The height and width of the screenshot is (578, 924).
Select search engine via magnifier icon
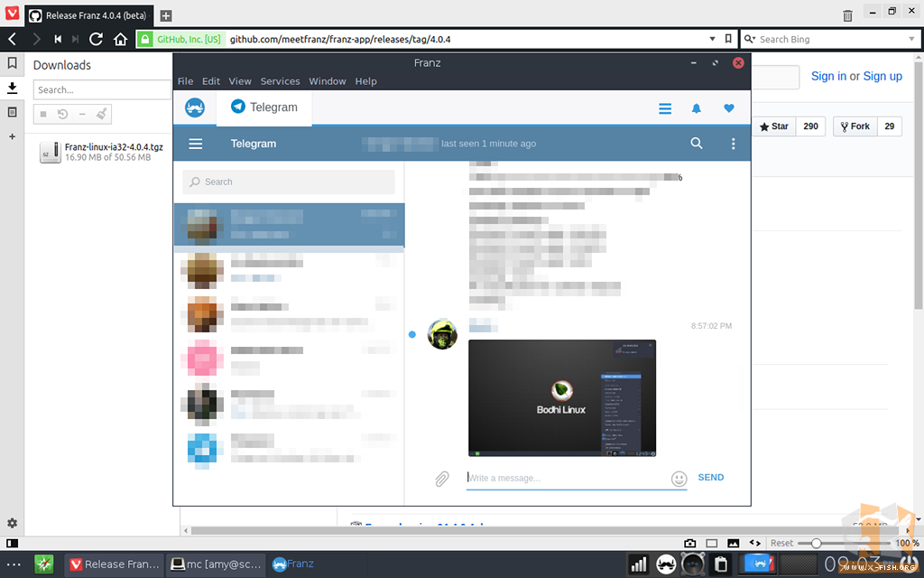(x=750, y=39)
